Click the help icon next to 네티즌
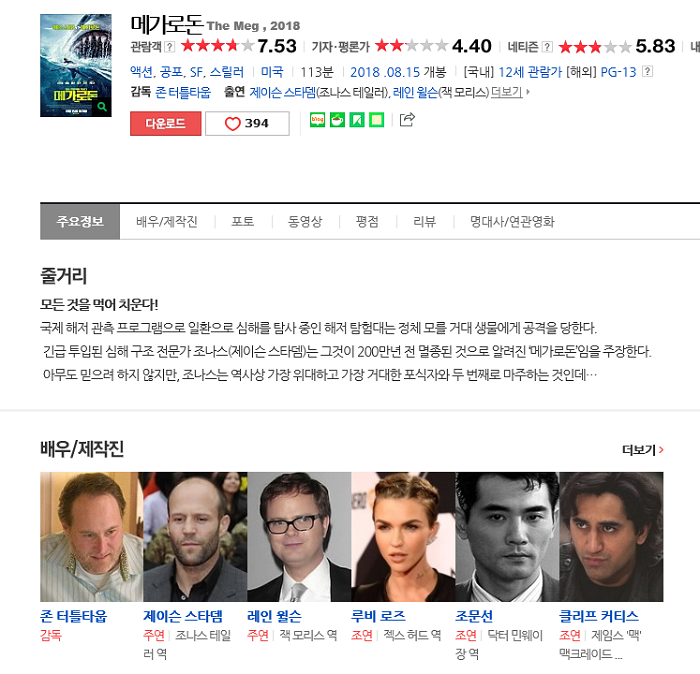 pos(547,46)
